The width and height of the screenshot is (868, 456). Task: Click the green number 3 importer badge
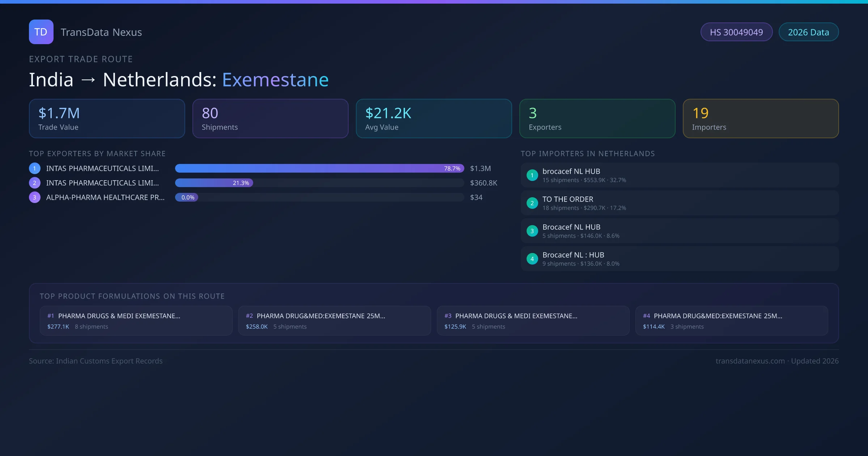532,231
